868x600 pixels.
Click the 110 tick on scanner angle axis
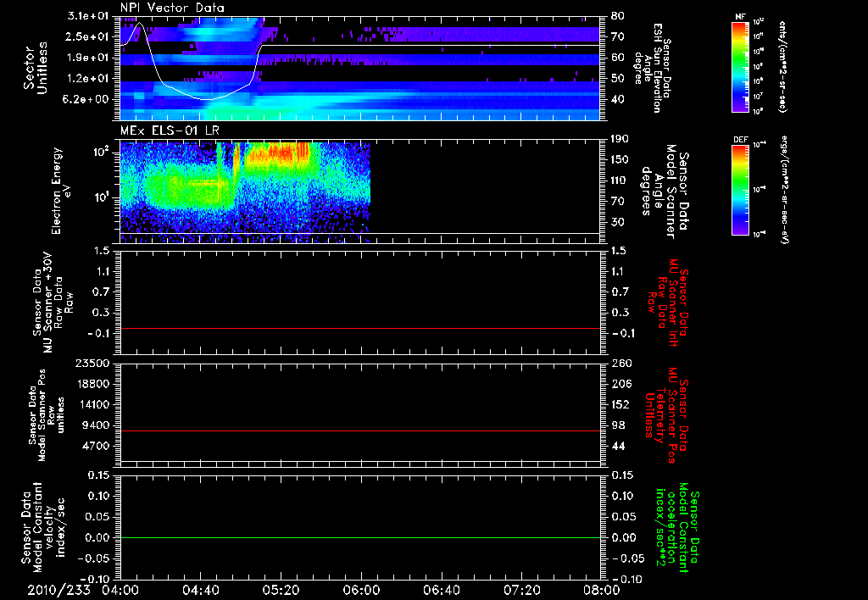point(620,181)
